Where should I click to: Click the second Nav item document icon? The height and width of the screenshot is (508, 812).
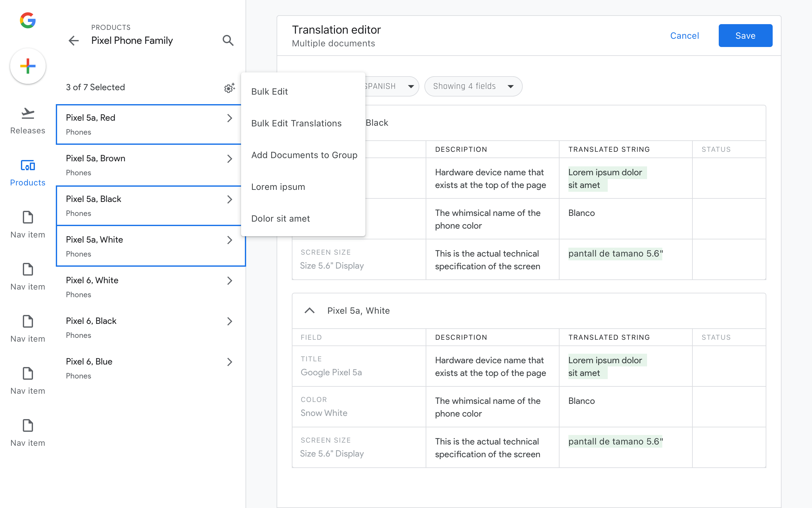(x=28, y=270)
